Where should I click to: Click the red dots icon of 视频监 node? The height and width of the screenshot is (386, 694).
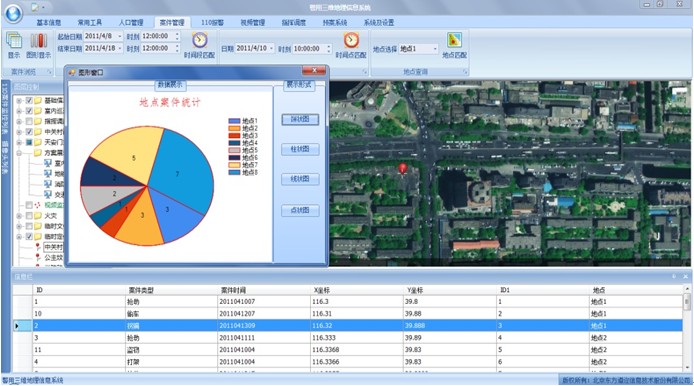[x=38, y=205]
